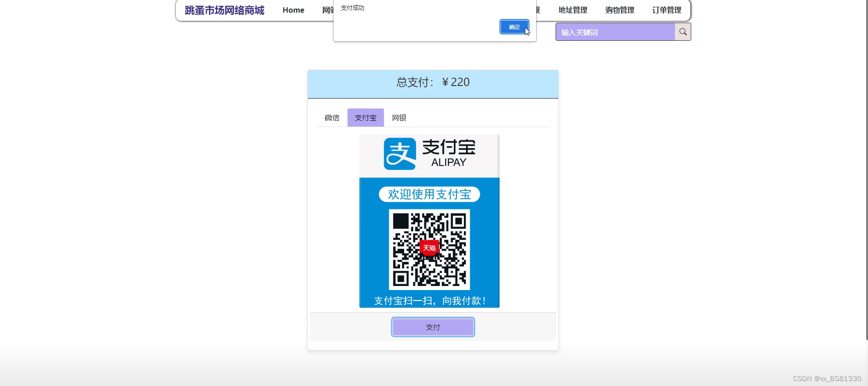Screen dimensions: 868x386
Task: Open 订单管理 in navigation bar
Action: tap(667, 10)
